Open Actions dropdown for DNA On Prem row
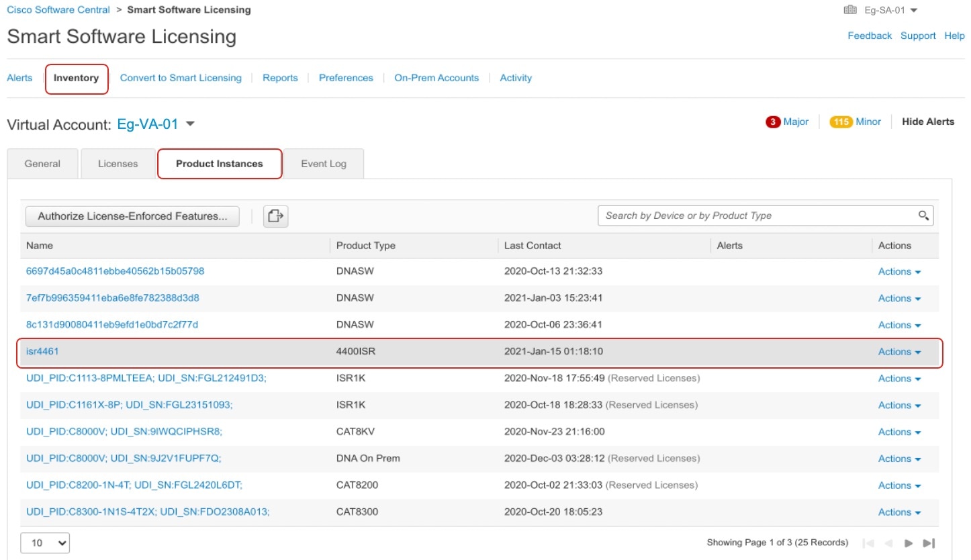Viewport: 971px width, 560px height. tap(899, 459)
